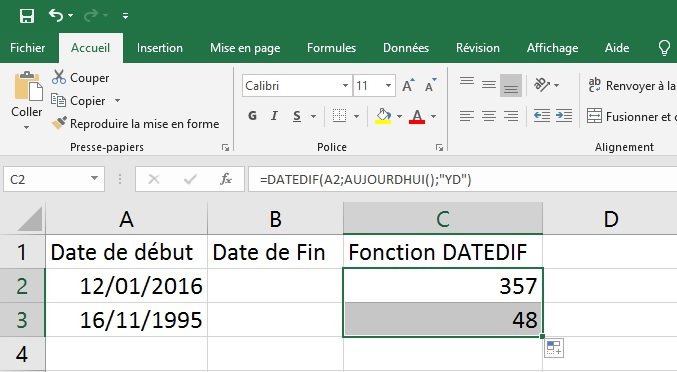Customize the Quick Access Toolbar

pyautogui.click(x=125, y=16)
